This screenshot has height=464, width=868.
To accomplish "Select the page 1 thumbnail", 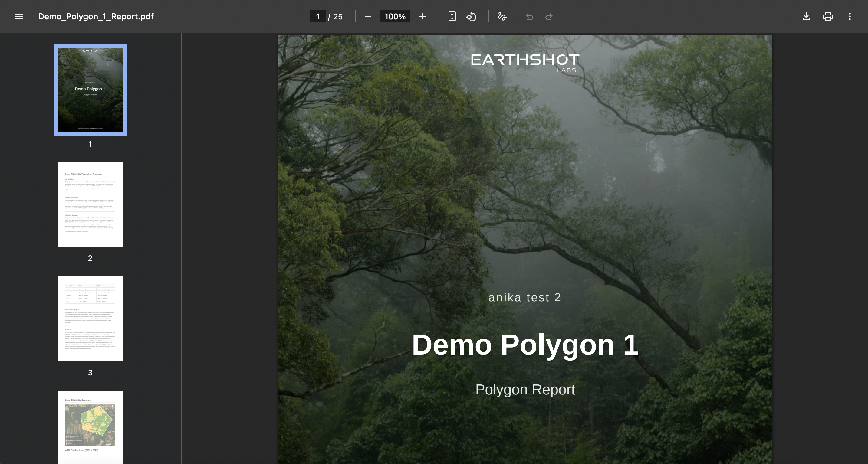I will click(90, 90).
